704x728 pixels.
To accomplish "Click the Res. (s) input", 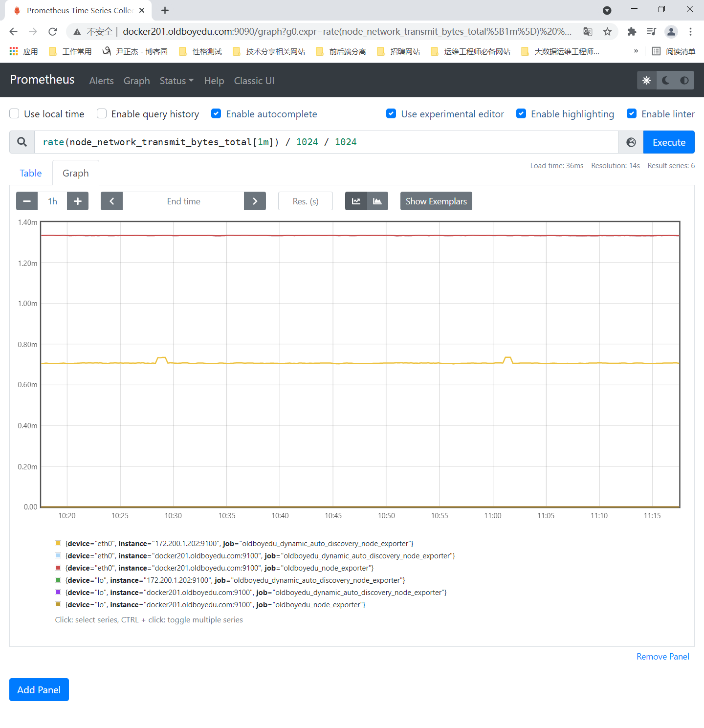I will click(x=306, y=201).
